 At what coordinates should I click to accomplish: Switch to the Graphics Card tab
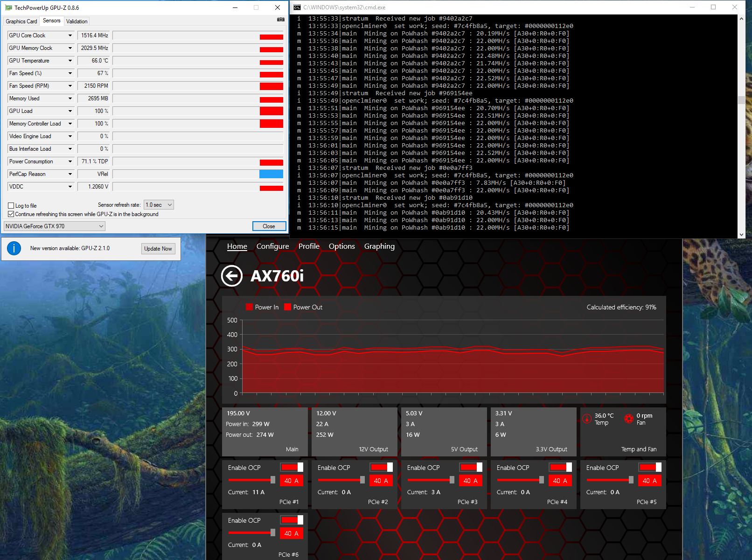click(21, 21)
